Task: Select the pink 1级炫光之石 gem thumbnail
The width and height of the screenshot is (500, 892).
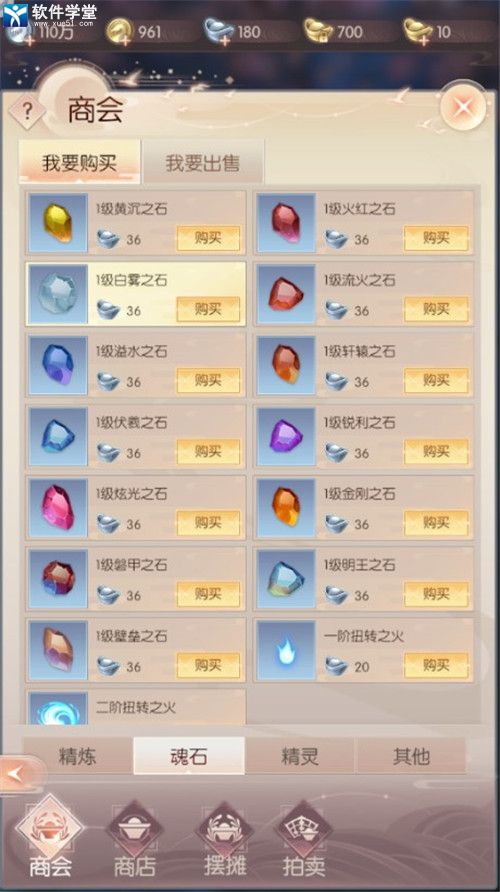Action: 57,507
